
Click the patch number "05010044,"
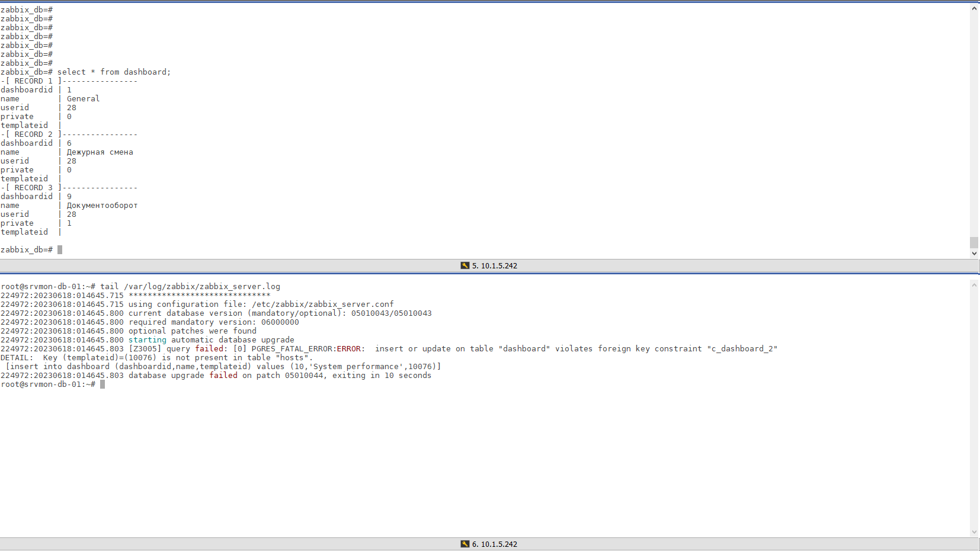coord(306,376)
